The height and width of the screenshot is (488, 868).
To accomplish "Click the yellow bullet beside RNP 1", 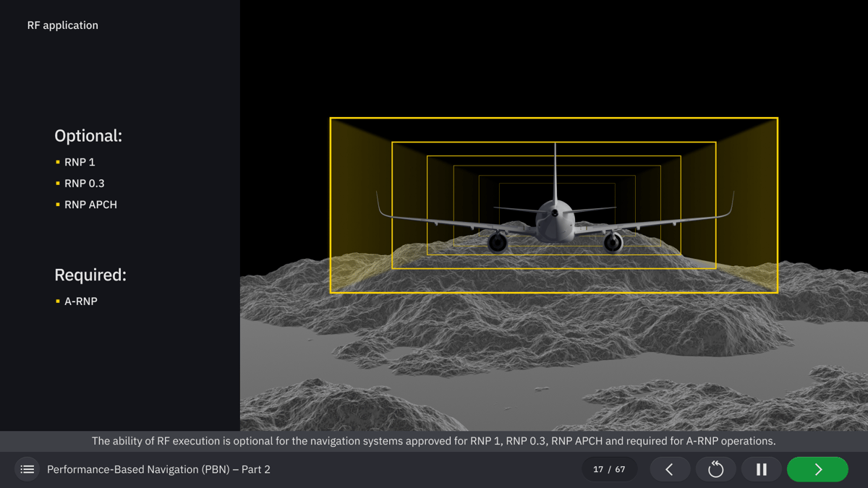I will 57,162.
